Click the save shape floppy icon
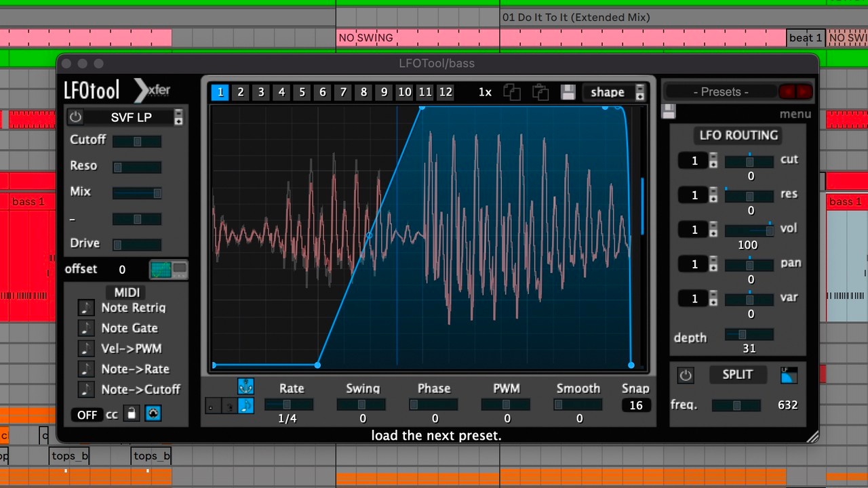Viewport: 868px width, 488px height. tap(568, 92)
